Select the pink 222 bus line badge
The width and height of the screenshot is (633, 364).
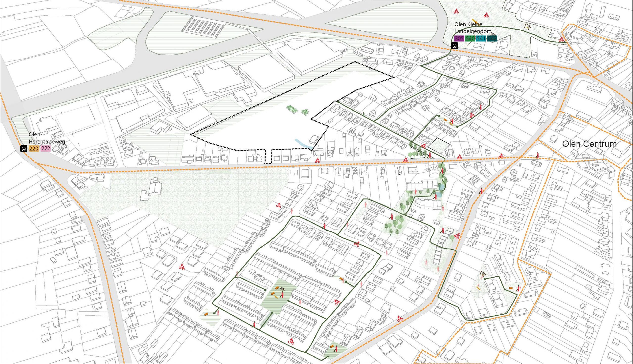click(x=45, y=148)
